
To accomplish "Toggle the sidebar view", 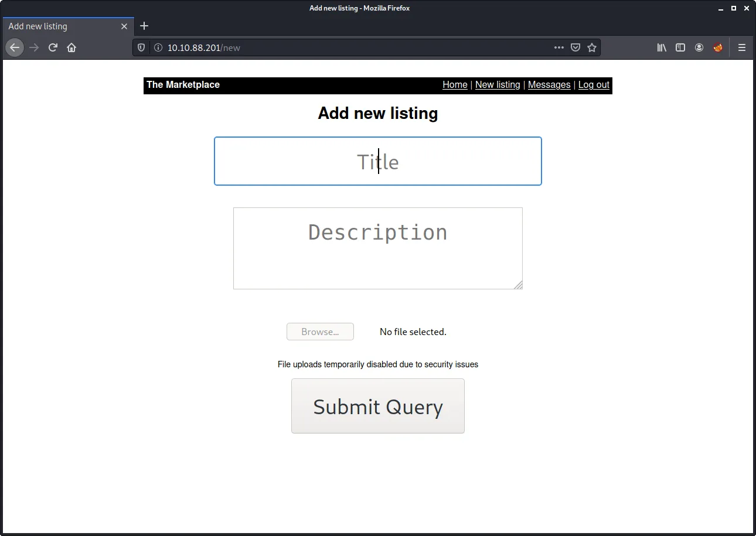I will [x=680, y=47].
